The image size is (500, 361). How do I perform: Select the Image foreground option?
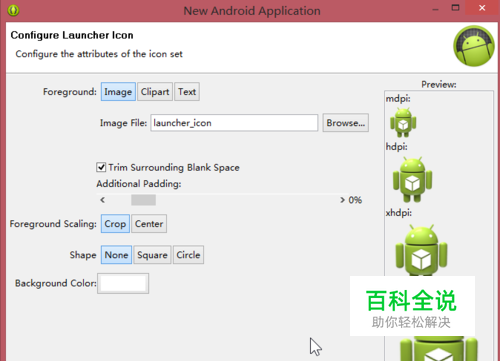point(118,92)
